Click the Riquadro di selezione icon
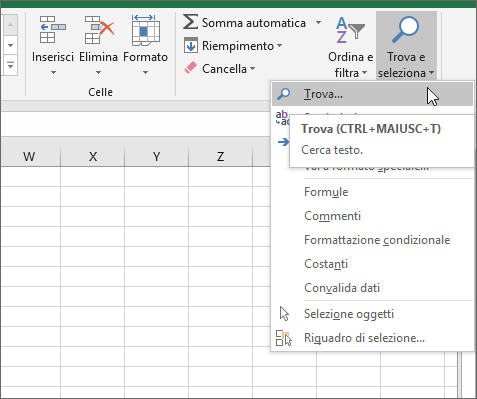This screenshot has width=477, height=399. coord(284,338)
